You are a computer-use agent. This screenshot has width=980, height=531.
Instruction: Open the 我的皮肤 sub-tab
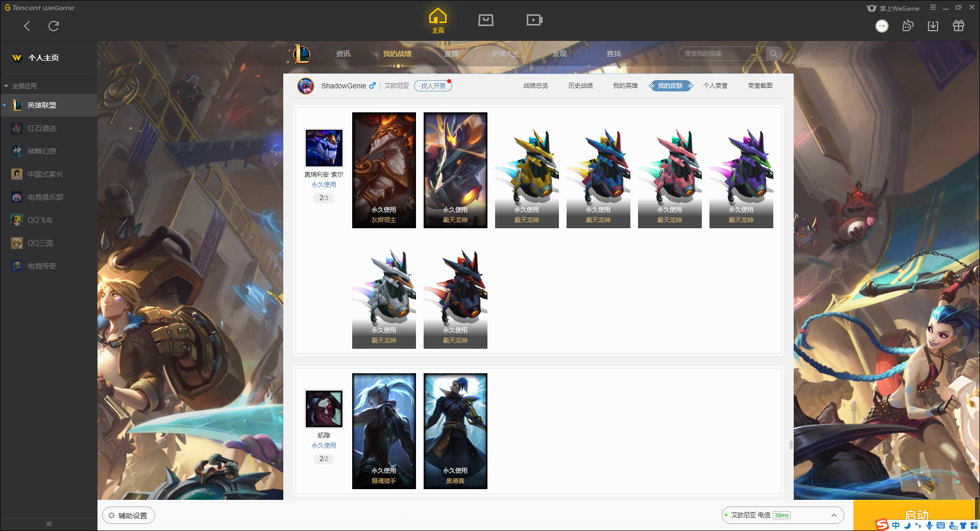(670, 86)
